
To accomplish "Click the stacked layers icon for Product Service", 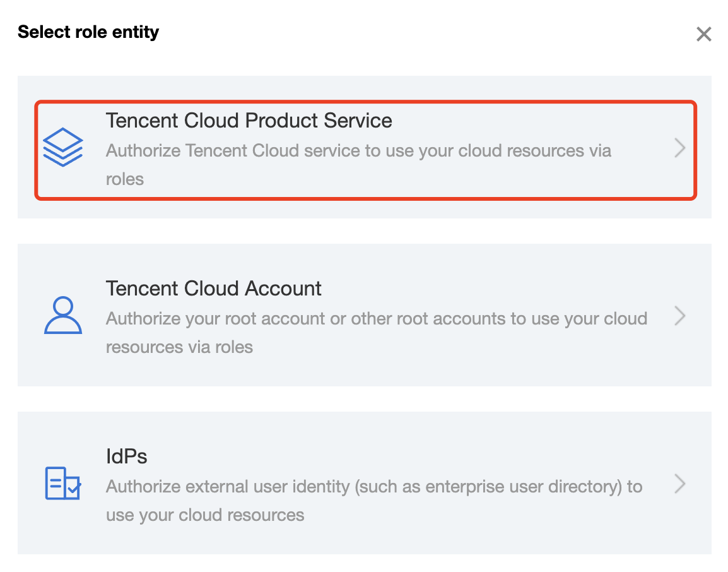I will pyautogui.click(x=62, y=148).
